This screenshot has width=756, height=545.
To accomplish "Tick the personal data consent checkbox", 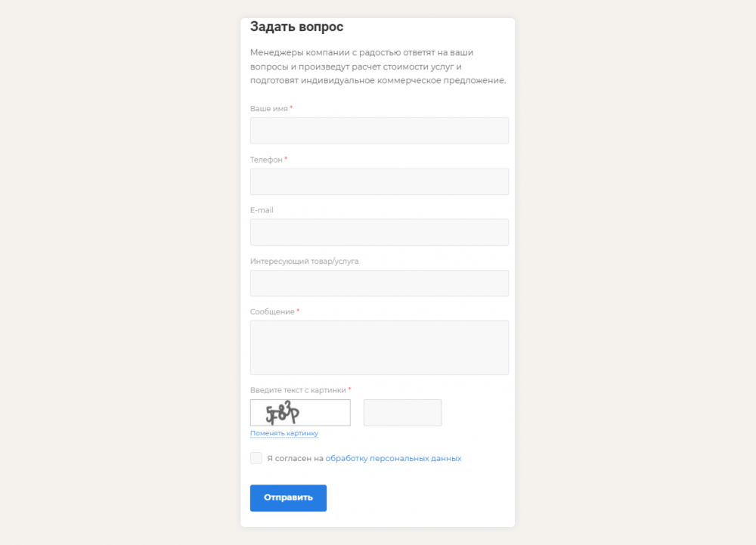I will [x=256, y=458].
